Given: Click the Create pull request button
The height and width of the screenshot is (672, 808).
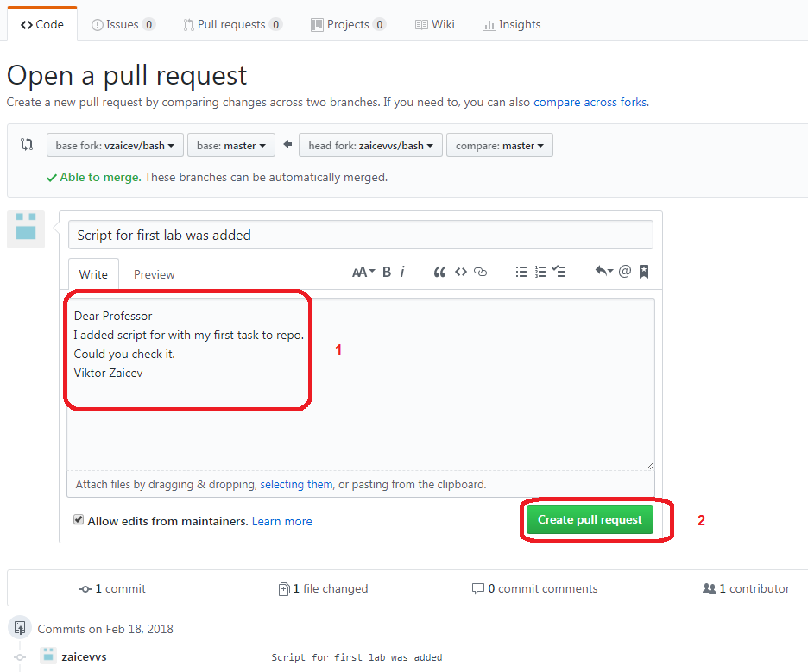Looking at the screenshot, I should [590, 519].
